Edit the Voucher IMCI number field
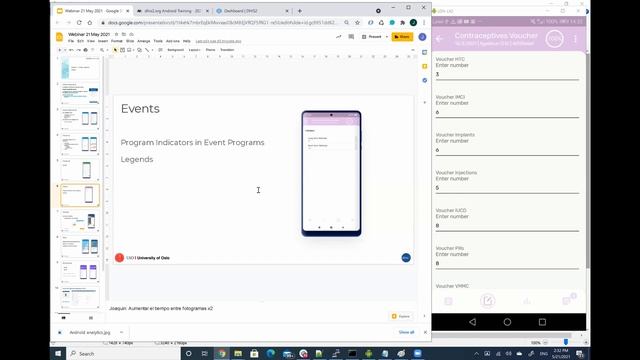 click(x=507, y=113)
